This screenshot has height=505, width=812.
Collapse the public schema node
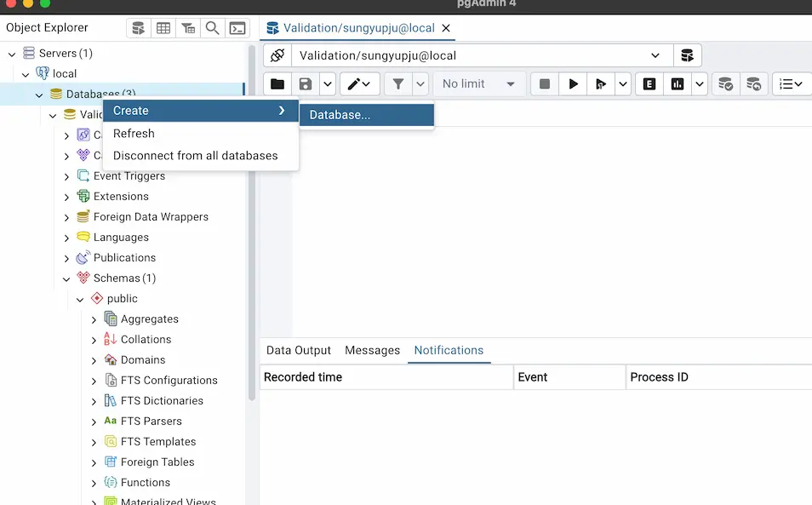(80, 300)
